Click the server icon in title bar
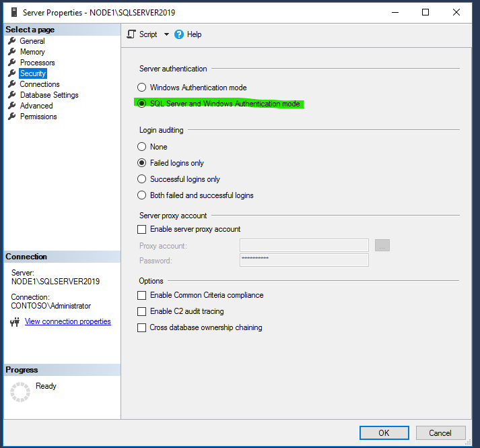480x448 pixels. (x=13, y=12)
